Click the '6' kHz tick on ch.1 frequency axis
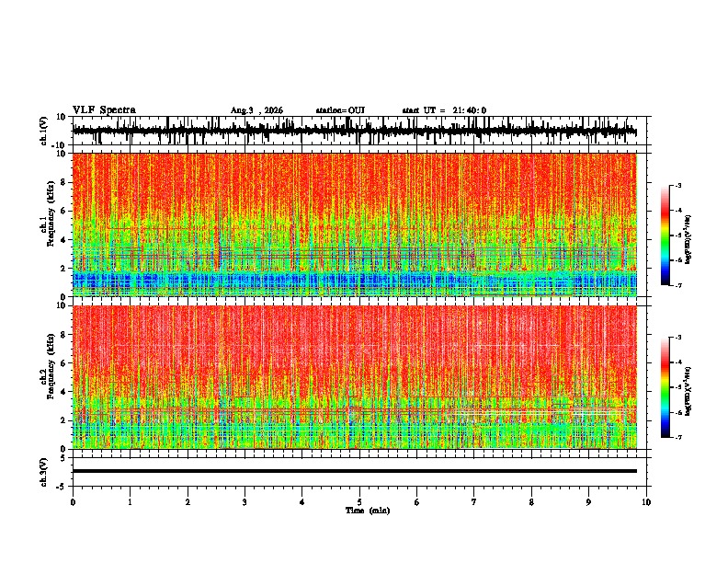 point(63,211)
